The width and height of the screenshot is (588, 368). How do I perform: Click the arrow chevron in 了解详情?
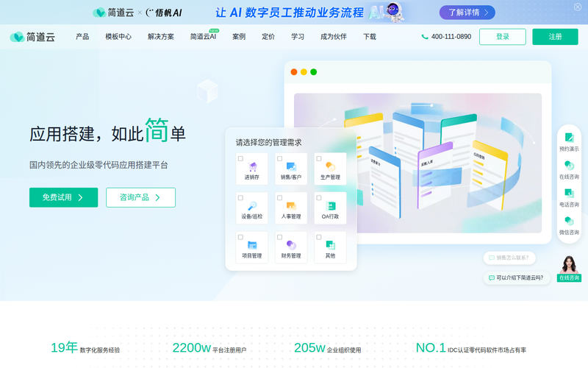pyautogui.click(x=486, y=13)
